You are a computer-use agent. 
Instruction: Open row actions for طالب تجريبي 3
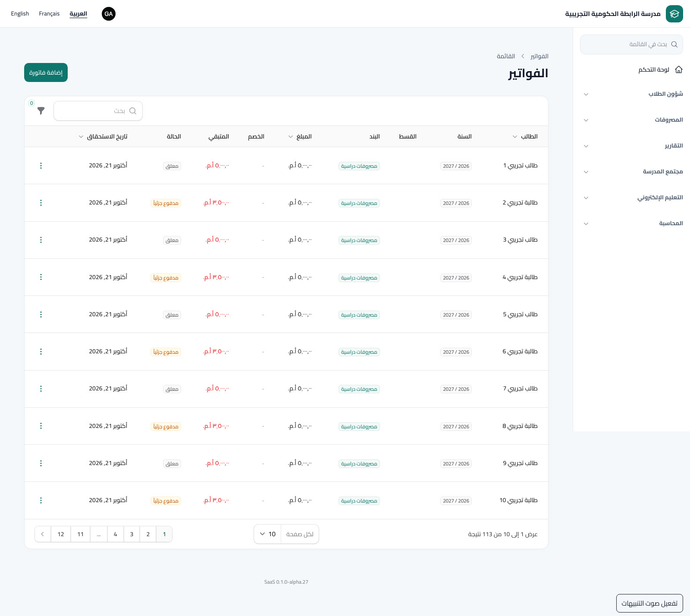coord(41,240)
